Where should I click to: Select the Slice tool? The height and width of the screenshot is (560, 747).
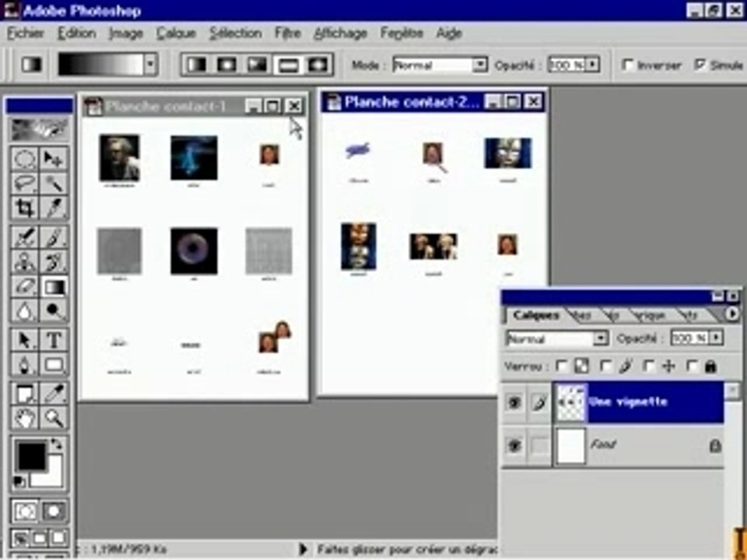[x=54, y=208]
